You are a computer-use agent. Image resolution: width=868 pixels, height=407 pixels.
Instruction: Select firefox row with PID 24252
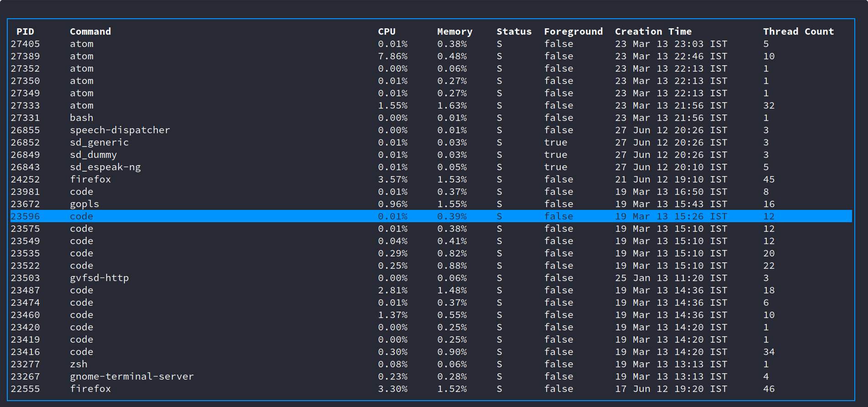pyautogui.click(x=431, y=179)
